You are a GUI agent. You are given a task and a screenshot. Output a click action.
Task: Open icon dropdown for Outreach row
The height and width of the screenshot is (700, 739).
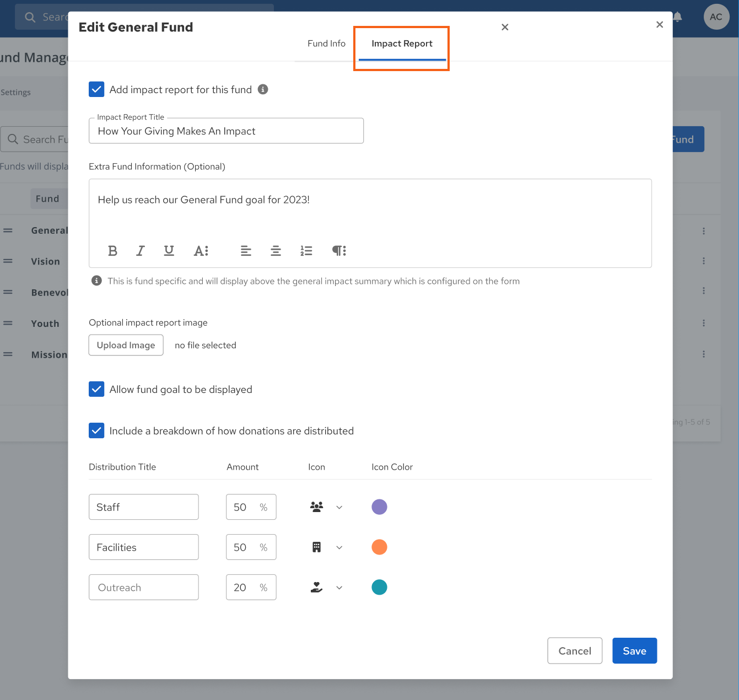(x=339, y=588)
